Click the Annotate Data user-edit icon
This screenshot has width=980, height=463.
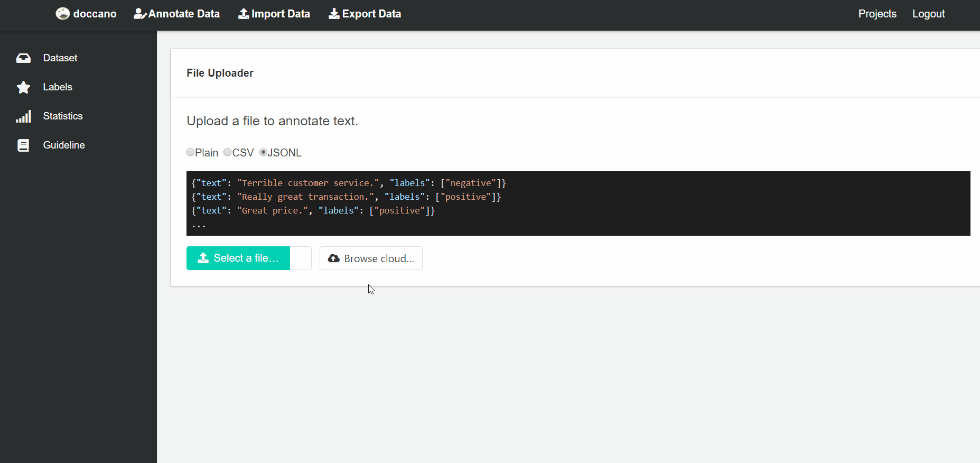(x=140, y=14)
